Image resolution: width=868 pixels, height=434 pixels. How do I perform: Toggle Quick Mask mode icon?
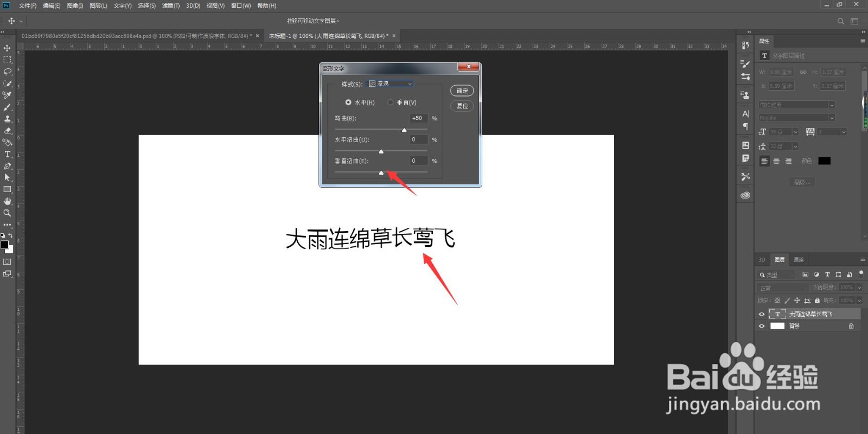pos(7,261)
